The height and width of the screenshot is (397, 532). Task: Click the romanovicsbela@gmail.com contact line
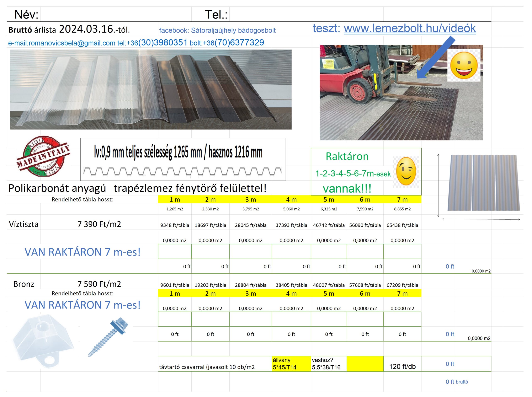coord(136,43)
